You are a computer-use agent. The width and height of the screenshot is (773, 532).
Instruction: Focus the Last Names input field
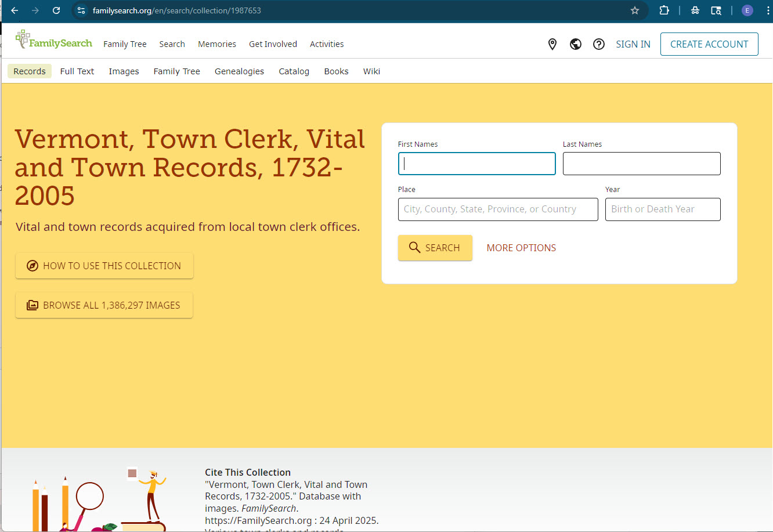coord(642,164)
